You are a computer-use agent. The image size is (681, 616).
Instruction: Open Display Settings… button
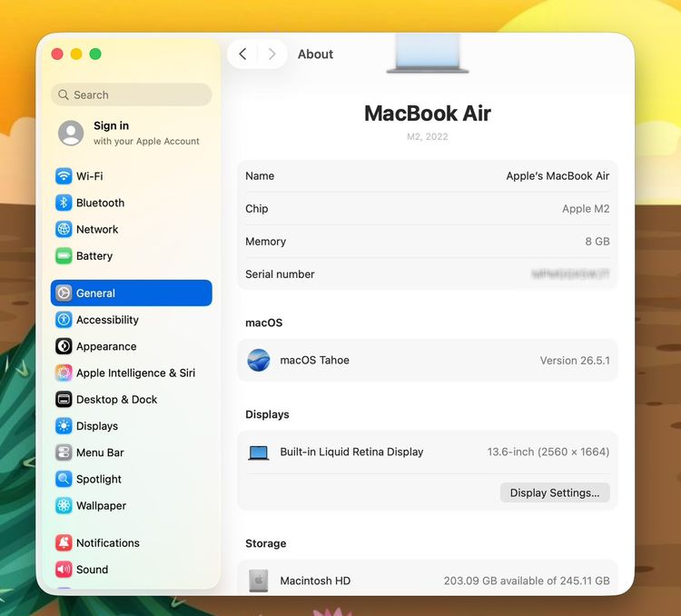tap(555, 492)
